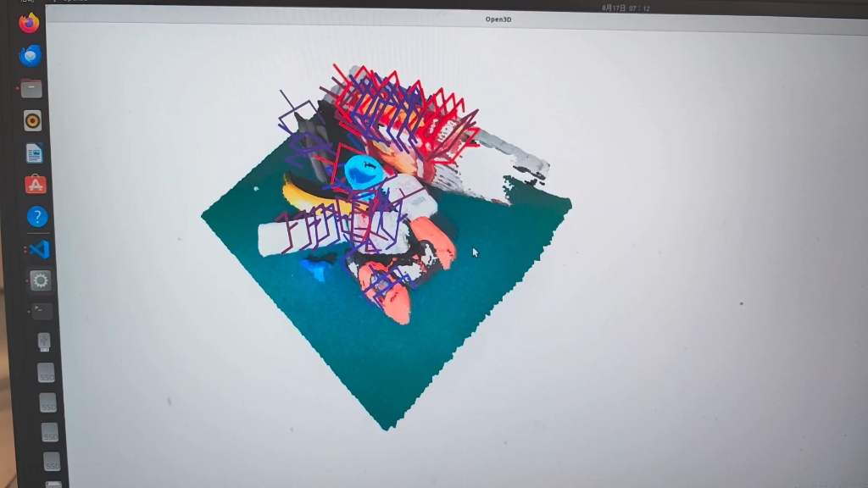Viewport: 868px width, 488px height.
Task: Open the Terminal from the dock
Action: [42, 312]
